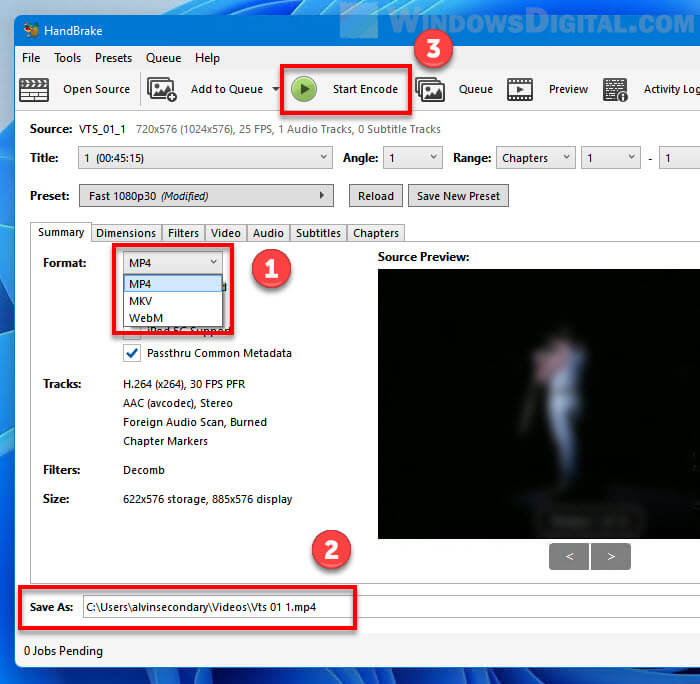The image size is (700, 684).
Task: Click the Save As file path field
Action: pos(391,607)
